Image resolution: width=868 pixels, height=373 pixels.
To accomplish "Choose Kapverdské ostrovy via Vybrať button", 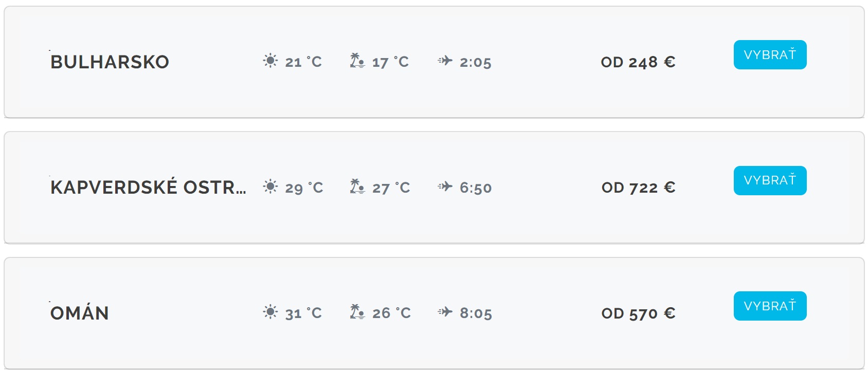I will 770,180.
